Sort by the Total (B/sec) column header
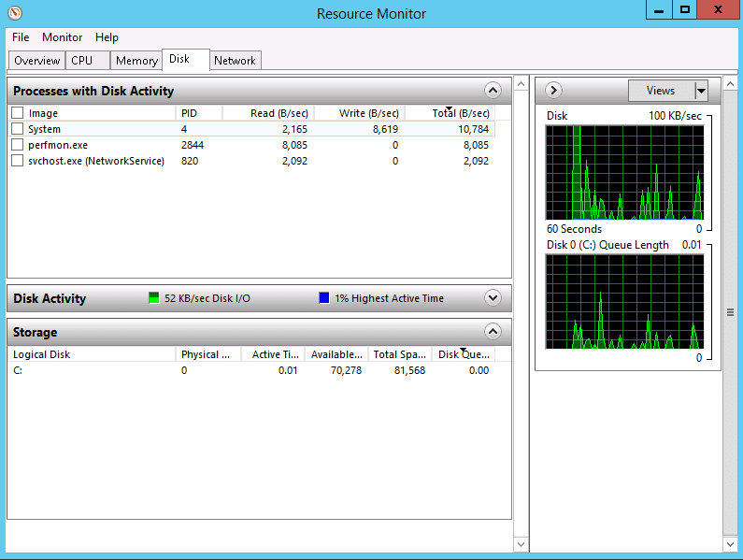This screenshot has width=743, height=560. 450,113
